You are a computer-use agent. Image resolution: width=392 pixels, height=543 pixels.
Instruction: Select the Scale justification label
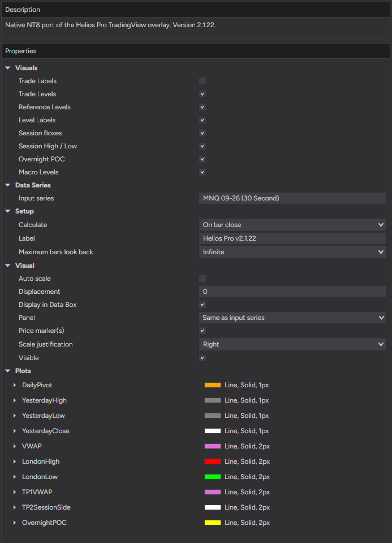tap(46, 344)
